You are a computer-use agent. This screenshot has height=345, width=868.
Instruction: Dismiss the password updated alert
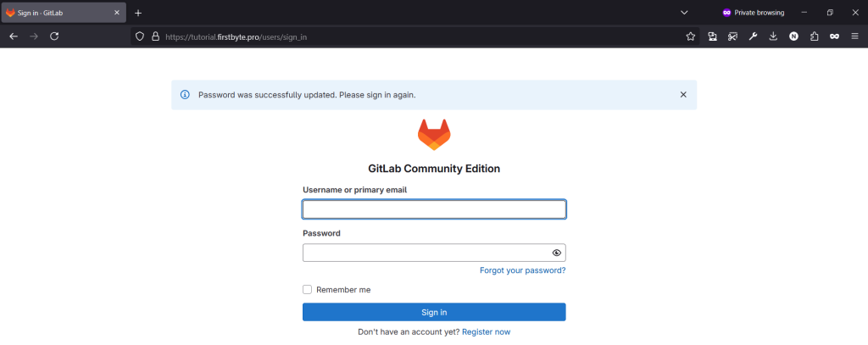[x=683, y=95]
